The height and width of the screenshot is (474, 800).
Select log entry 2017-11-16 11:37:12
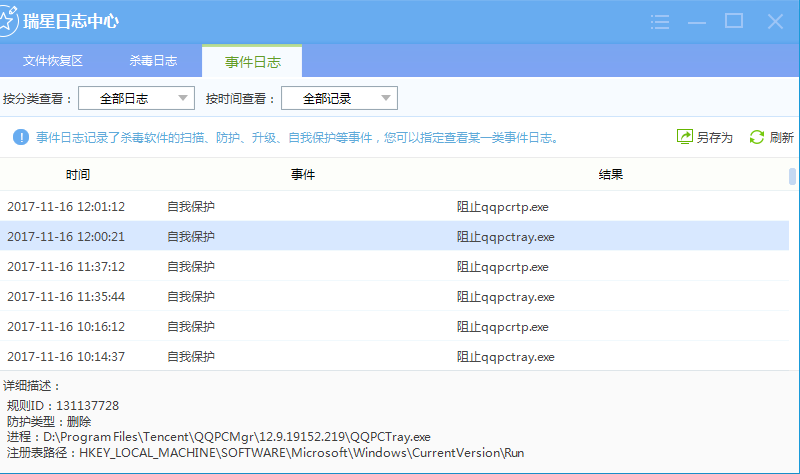coord(394,266)
